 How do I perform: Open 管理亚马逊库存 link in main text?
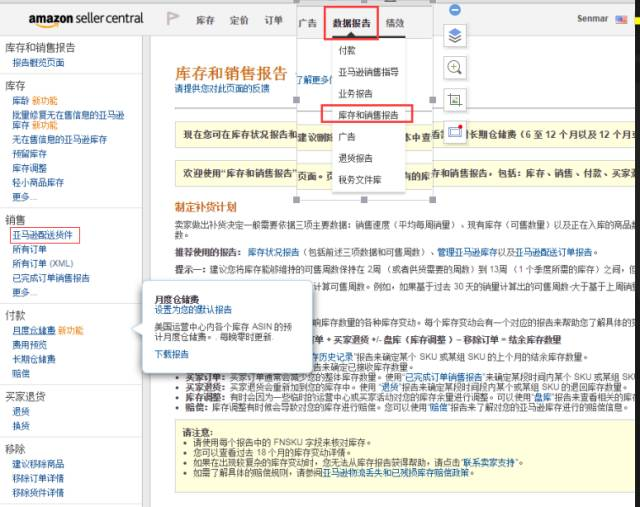(x=467, y=252)
